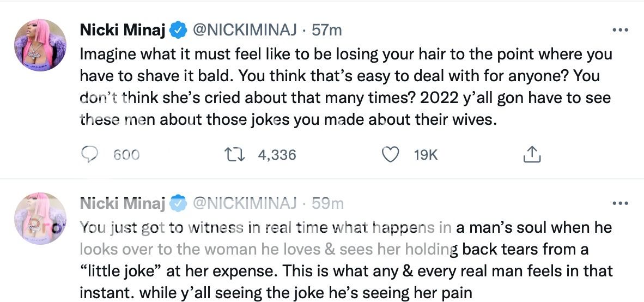Click the 57m timestamp link
Screen dimensions: 644x302
[326, 30]
